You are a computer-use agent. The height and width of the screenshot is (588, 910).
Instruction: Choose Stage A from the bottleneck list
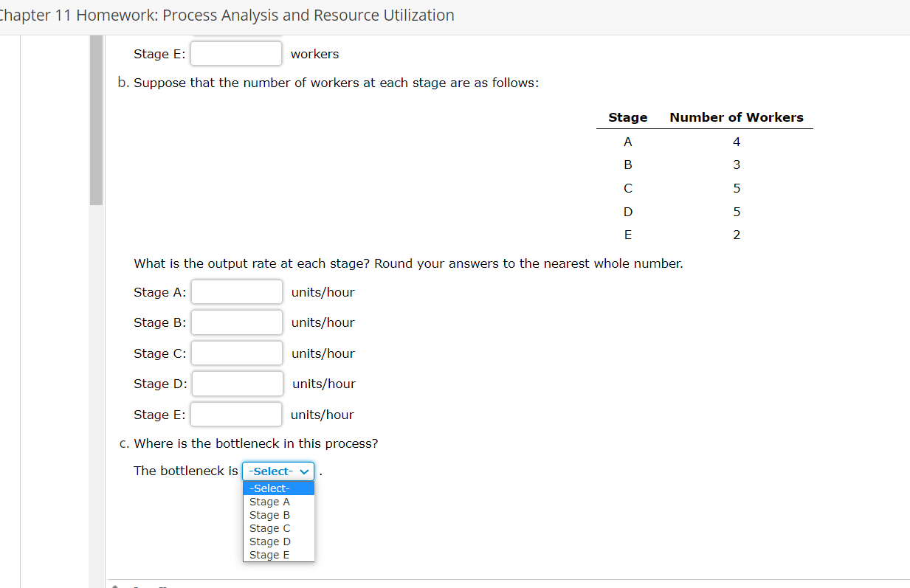click(x=279, y=502)
